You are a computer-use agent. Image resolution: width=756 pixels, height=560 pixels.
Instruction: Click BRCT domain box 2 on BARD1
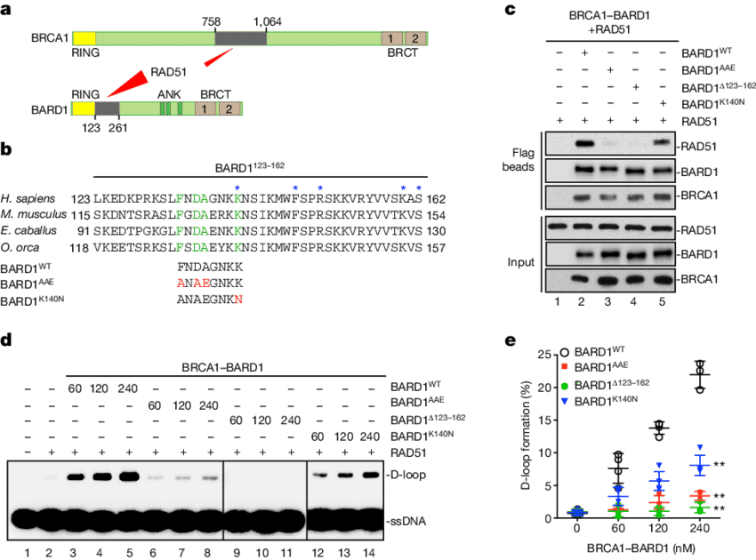pos(228,108)
